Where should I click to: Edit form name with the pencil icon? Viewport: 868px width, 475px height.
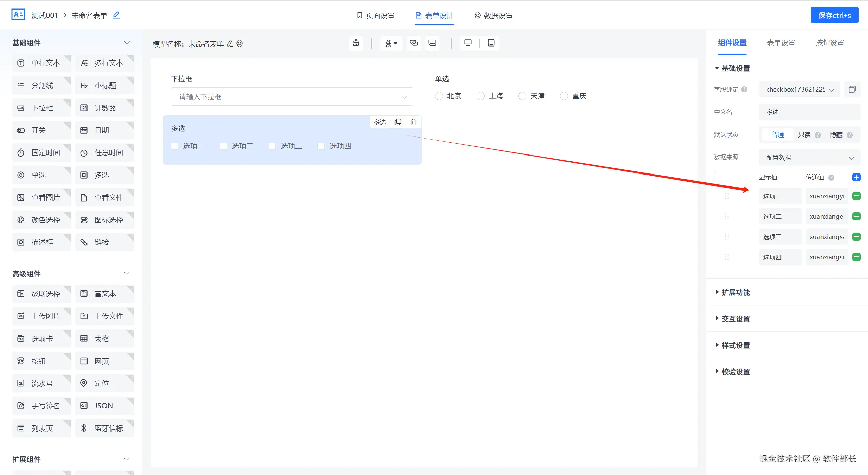(116, 15)
